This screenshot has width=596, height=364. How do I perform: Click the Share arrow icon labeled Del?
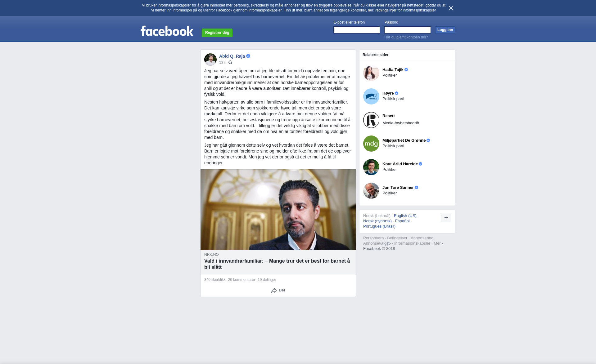(x=274, y=291)
